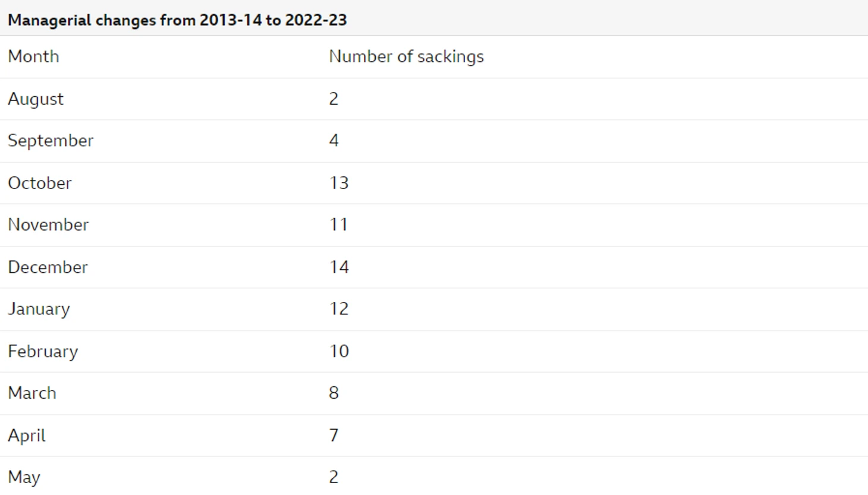The image size is (868, 495).
Task: Click February's sackings value 10
Action: click(x=339, y=352)
